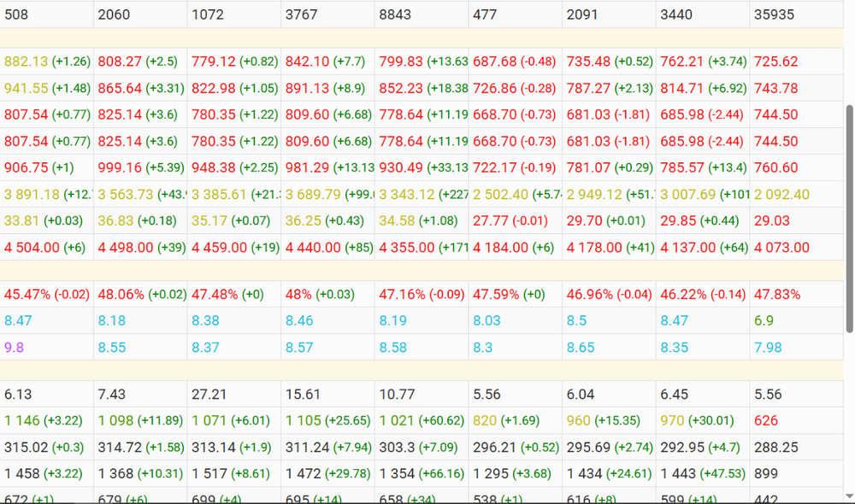855x504 pixels.
Task: Select the 687.68 (-0.48) cell
Action: point(516,62)
